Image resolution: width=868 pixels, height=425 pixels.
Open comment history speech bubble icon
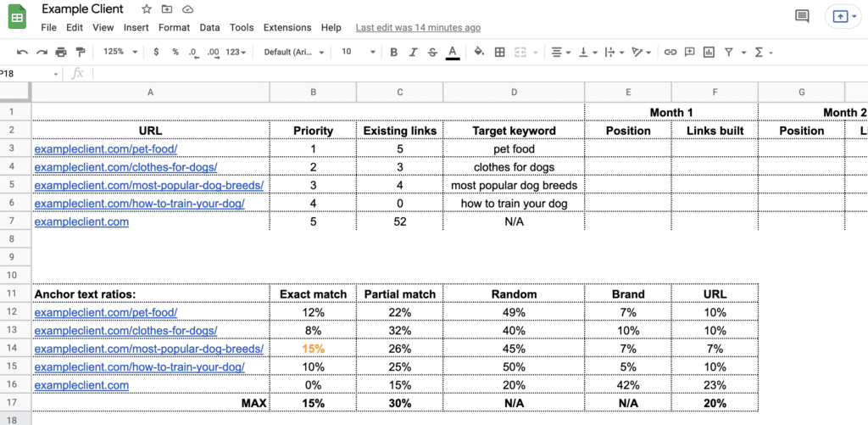pos(802,16)
